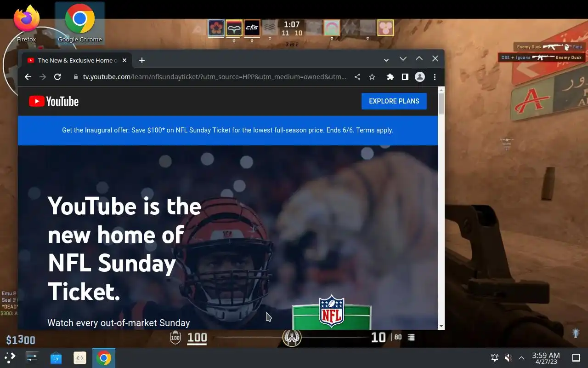Image resolution: width=588 pixels, height=368 pixels.
Task: Open the Extensions puzzle icon
Action: (390, 77)
